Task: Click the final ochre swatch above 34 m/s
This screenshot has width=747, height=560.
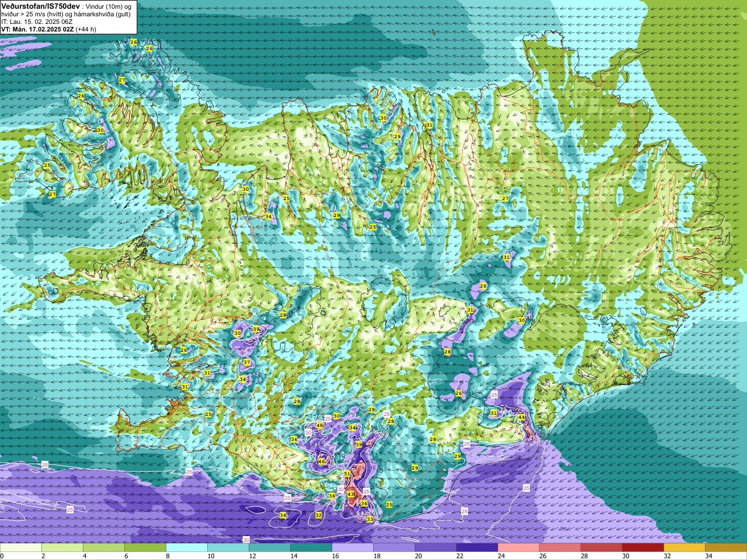Action: (726, 548)
